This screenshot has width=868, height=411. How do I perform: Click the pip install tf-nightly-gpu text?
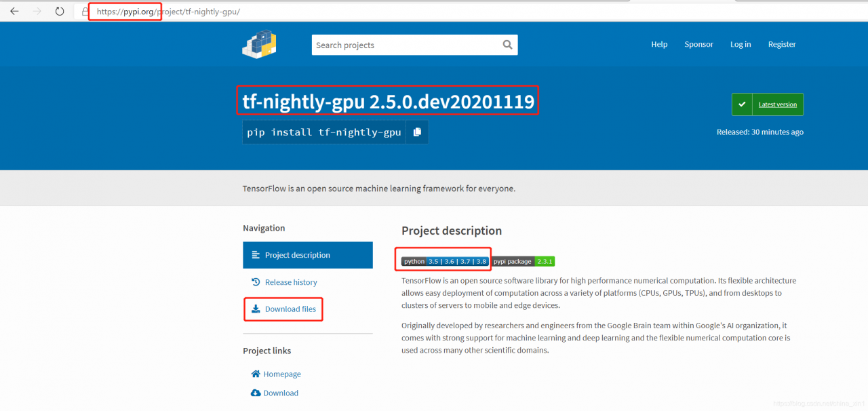[324, 132]
